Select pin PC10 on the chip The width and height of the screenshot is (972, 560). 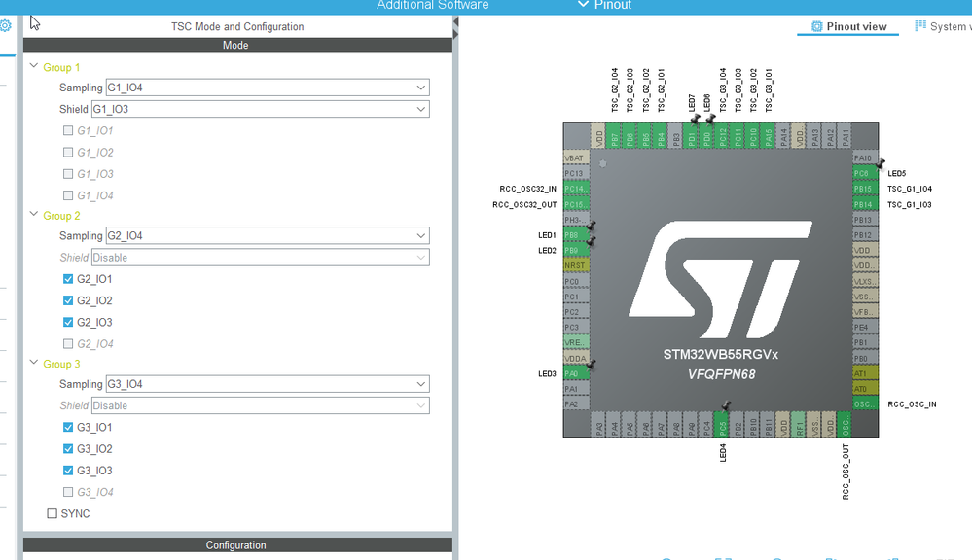click(753, 136)
